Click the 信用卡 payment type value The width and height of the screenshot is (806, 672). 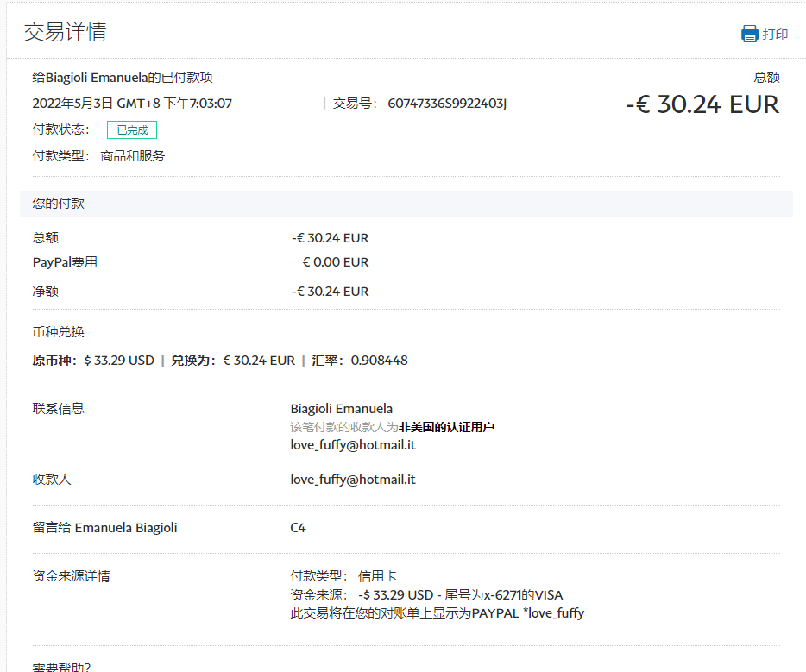point(377,576)
